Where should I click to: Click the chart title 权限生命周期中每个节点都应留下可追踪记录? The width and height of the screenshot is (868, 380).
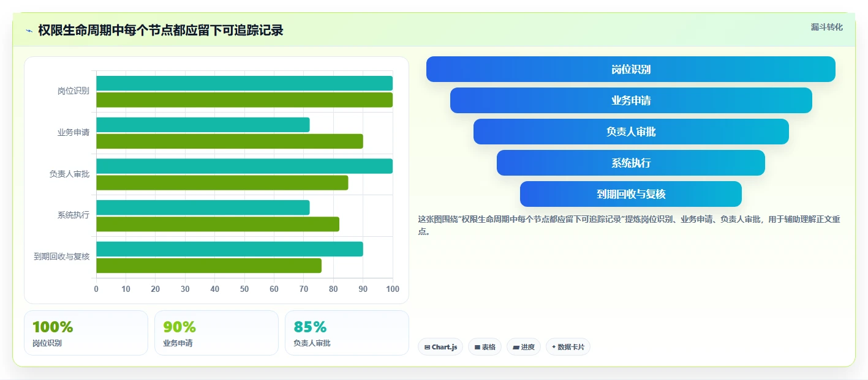click(x=160, y=31)
